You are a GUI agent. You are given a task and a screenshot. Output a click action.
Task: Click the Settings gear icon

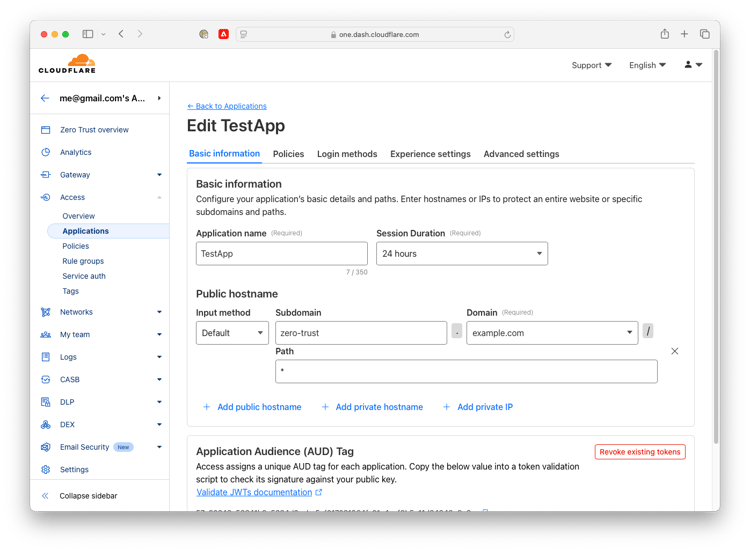pos(45,469)
